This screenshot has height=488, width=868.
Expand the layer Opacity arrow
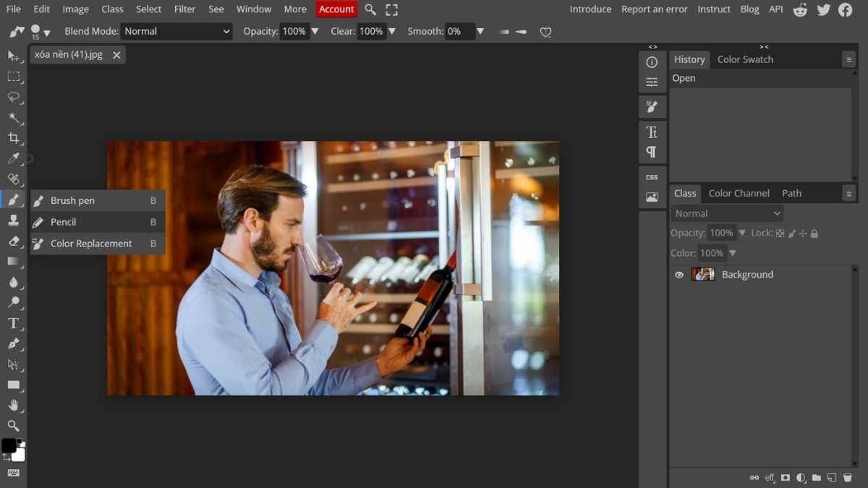click(742, 234)
